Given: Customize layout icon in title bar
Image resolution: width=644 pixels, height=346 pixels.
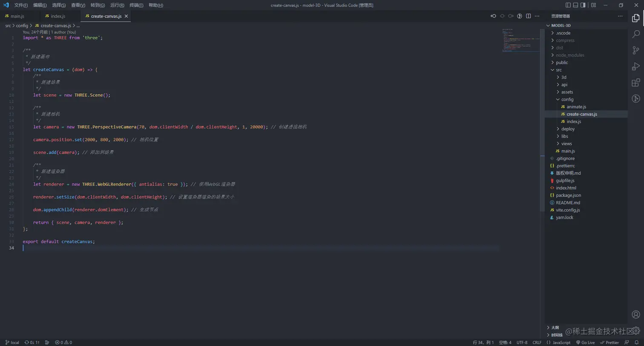Looking at the screenshot, I should [593, 5].
